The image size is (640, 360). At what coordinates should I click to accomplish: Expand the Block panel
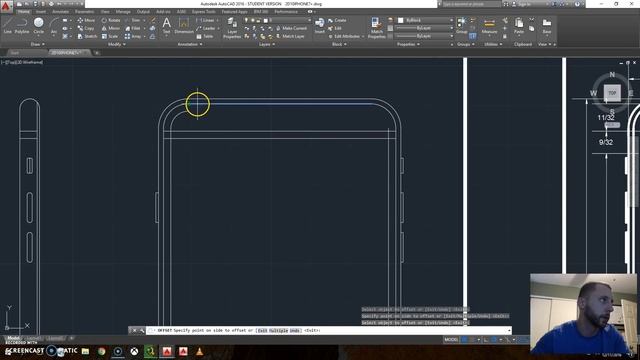coord(339,44)
